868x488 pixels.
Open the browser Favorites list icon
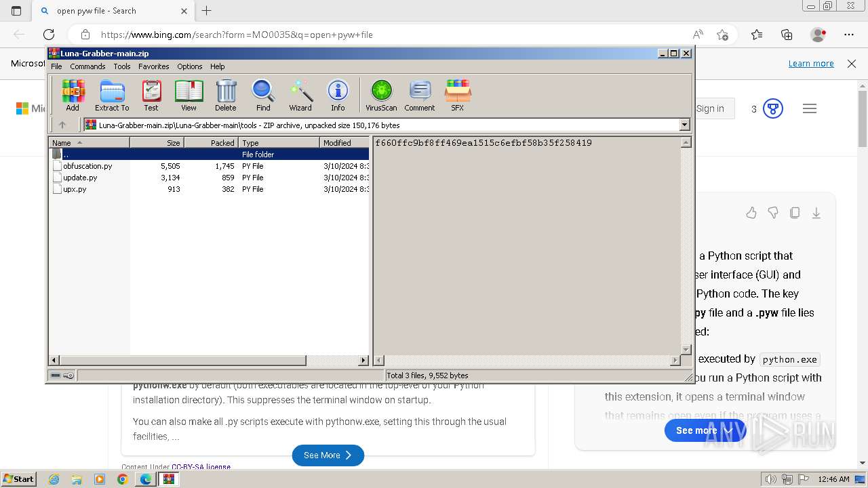pos(757,35)
